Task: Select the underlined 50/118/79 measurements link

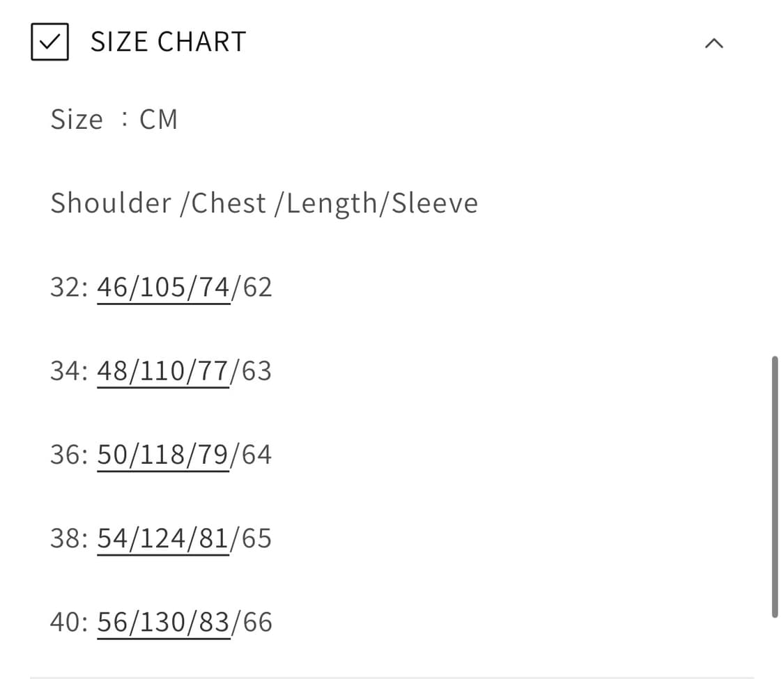Action: [163, 455]
